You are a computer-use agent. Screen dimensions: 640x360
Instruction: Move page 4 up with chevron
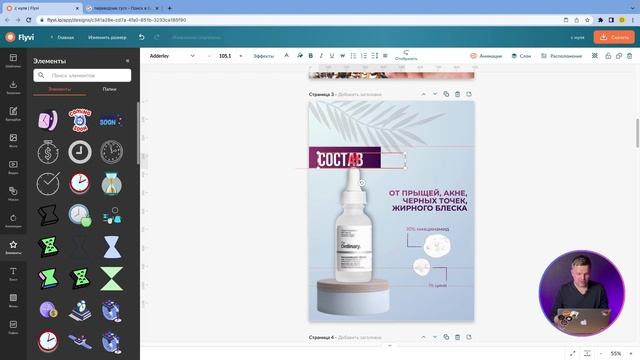(x=423, y=337)
